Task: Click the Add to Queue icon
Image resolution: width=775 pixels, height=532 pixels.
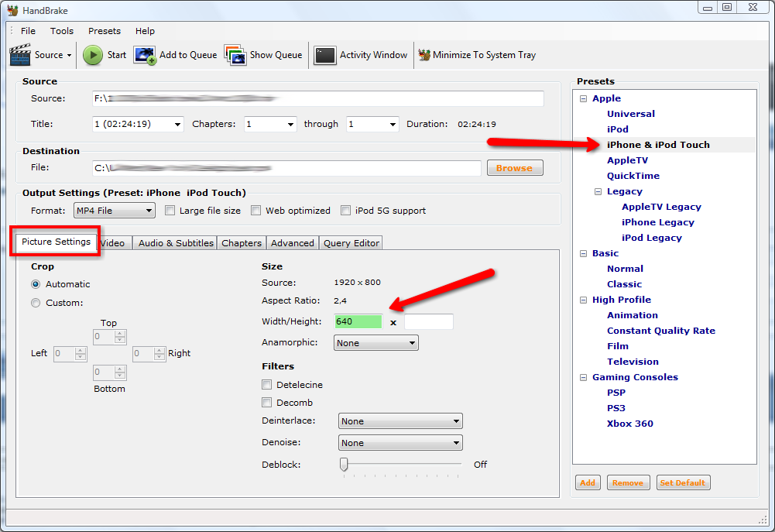Action: 145,56
